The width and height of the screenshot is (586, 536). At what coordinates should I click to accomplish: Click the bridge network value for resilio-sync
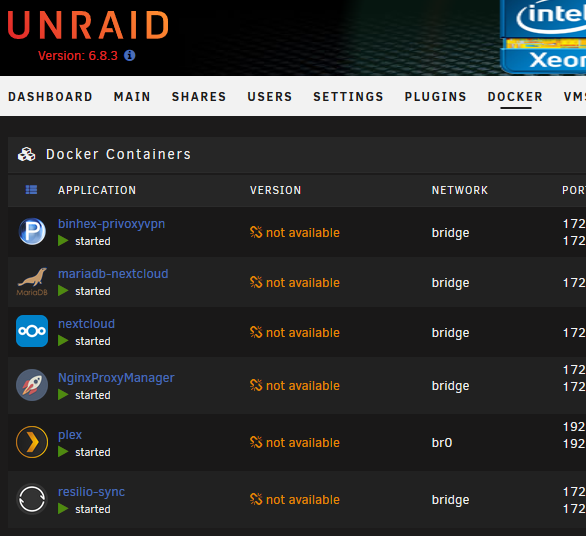pyautogui.click(x=450, y=500)
